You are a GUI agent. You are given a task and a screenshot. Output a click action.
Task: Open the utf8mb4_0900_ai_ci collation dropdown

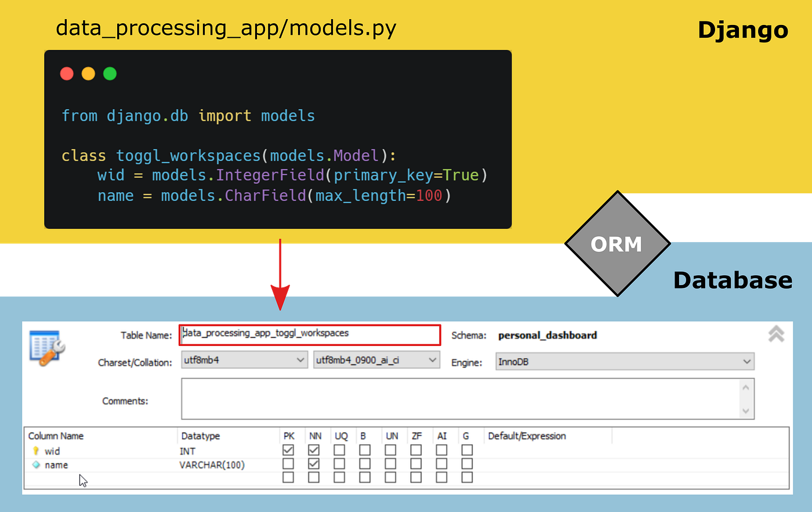click(x=376, y=360)
